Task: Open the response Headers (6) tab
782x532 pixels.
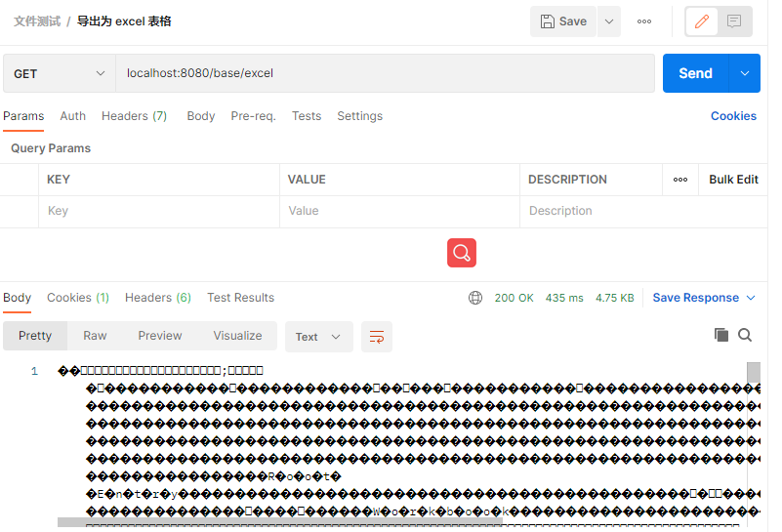Action: point(158,298)
